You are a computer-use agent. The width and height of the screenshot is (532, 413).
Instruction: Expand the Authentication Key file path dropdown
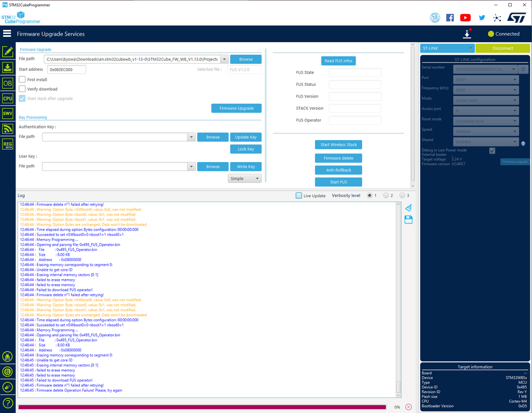(x=191, y=137)
